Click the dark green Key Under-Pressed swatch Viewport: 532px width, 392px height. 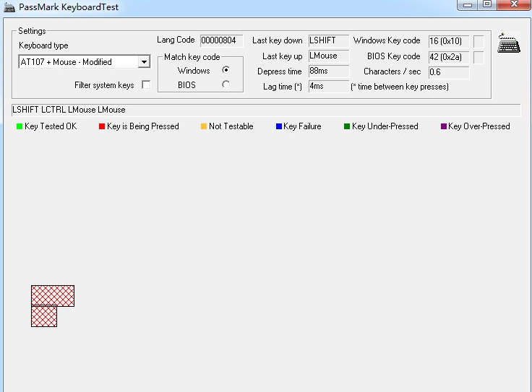pyautogui.click(x=347, y=126)
